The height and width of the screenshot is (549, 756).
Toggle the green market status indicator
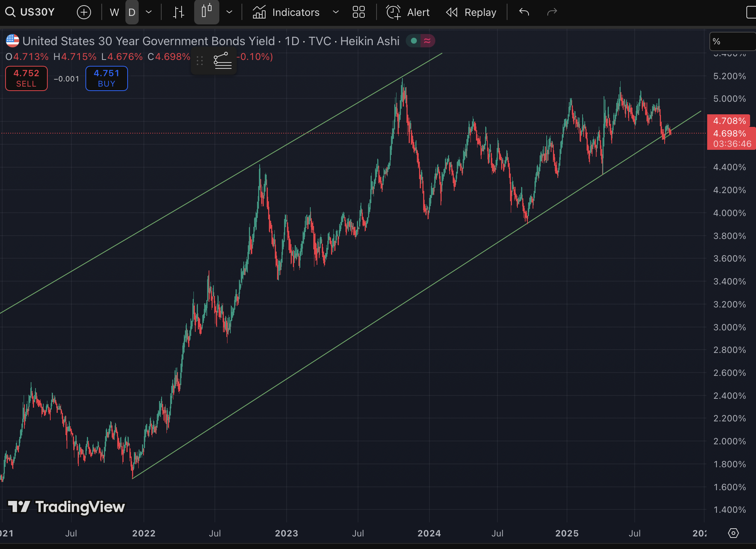[x=414, y=41]
